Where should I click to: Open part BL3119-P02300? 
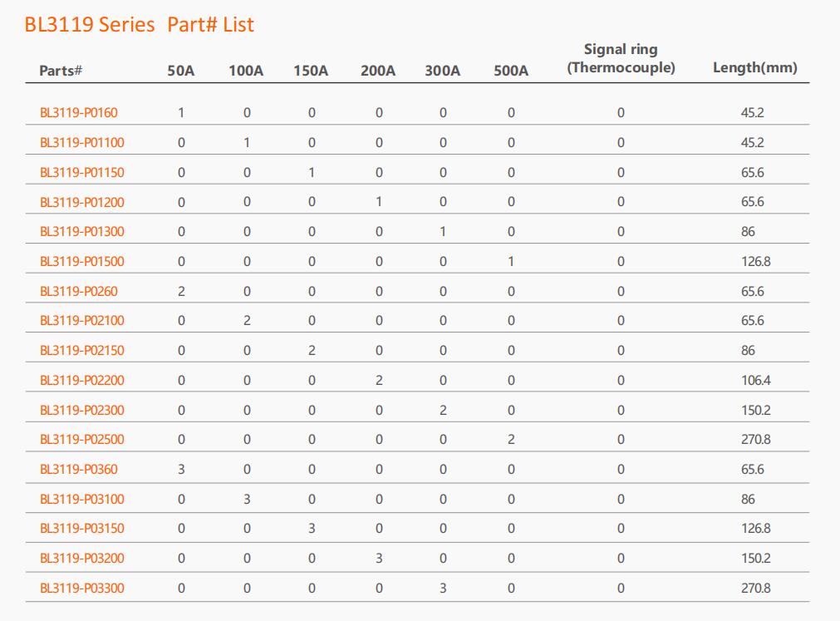coord(82,411)
